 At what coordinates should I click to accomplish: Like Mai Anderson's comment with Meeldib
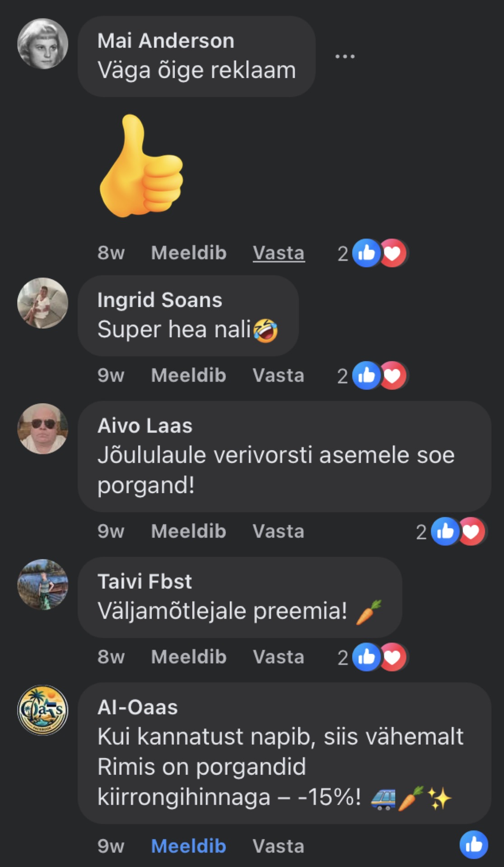click(x=189, y=253)
